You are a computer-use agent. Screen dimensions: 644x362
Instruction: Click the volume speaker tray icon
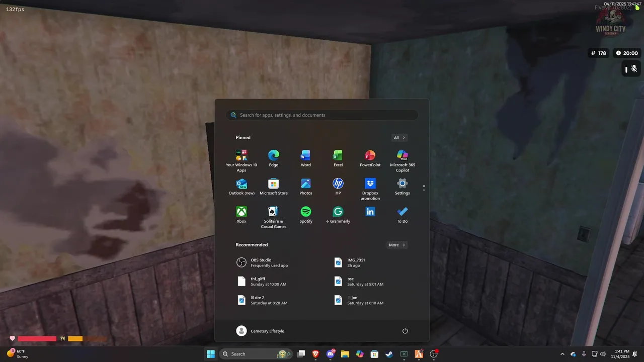(603, 354)
